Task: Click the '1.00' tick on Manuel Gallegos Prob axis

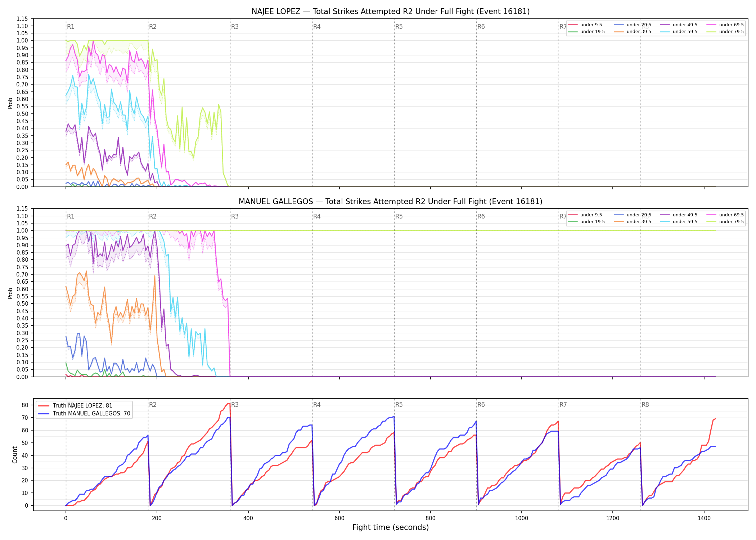Action: [22, 230]
